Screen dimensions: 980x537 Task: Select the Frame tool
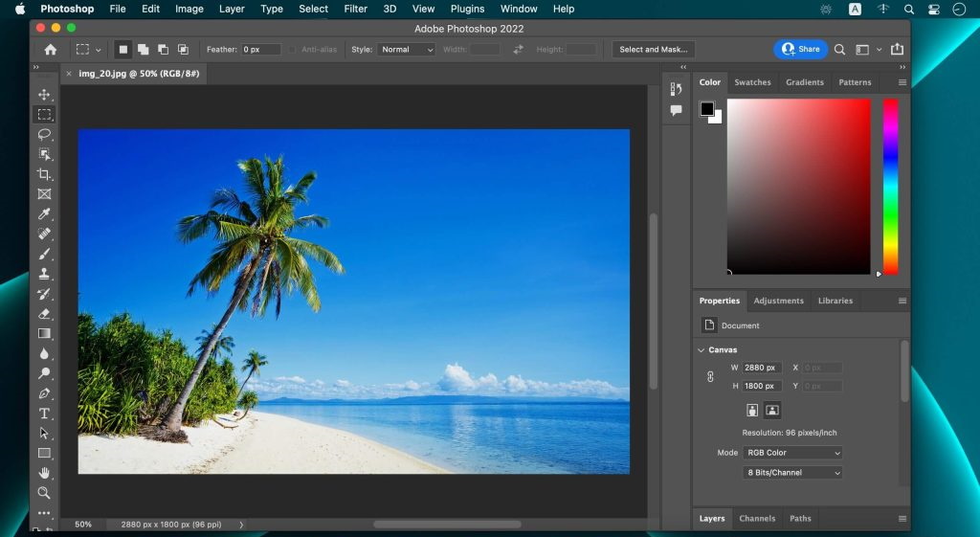pyautogui.click(x=44, y=193)
